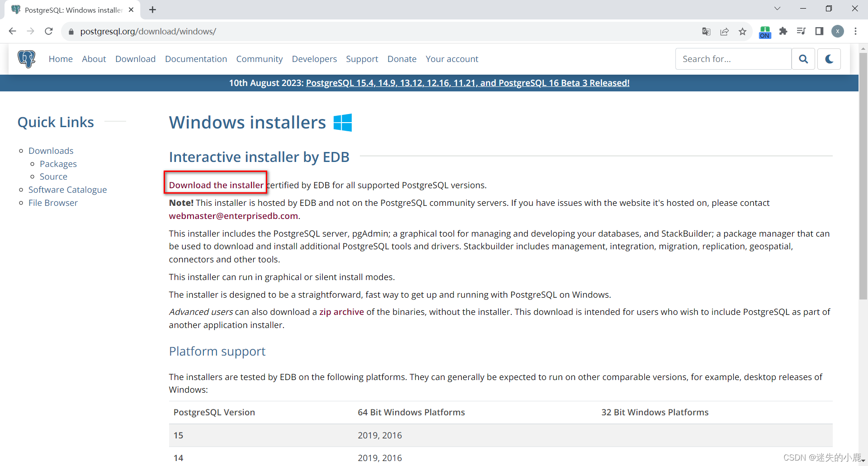Viewport: 868px width, 466px height.
Task: Open the Documentation nav item
Action: [x=196, y=59]
